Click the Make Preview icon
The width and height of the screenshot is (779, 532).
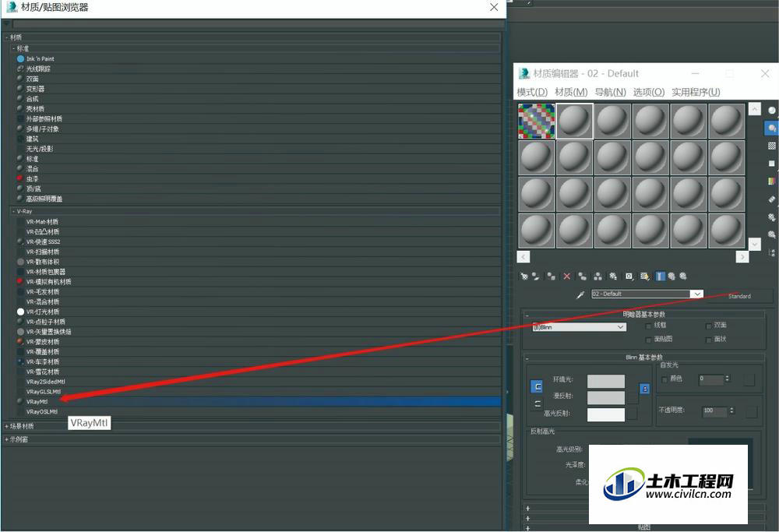click(771, 199)
